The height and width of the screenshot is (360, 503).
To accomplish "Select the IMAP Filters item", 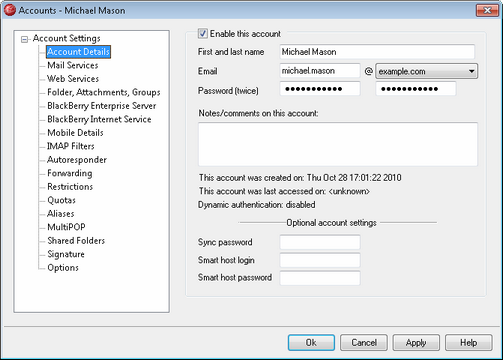I will [71, 146].
